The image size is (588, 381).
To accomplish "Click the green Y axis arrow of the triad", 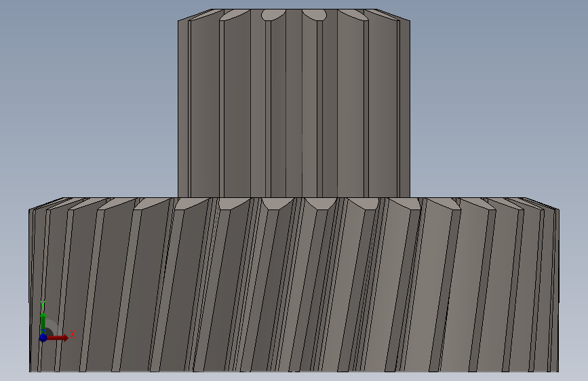I will click(43, 323).
